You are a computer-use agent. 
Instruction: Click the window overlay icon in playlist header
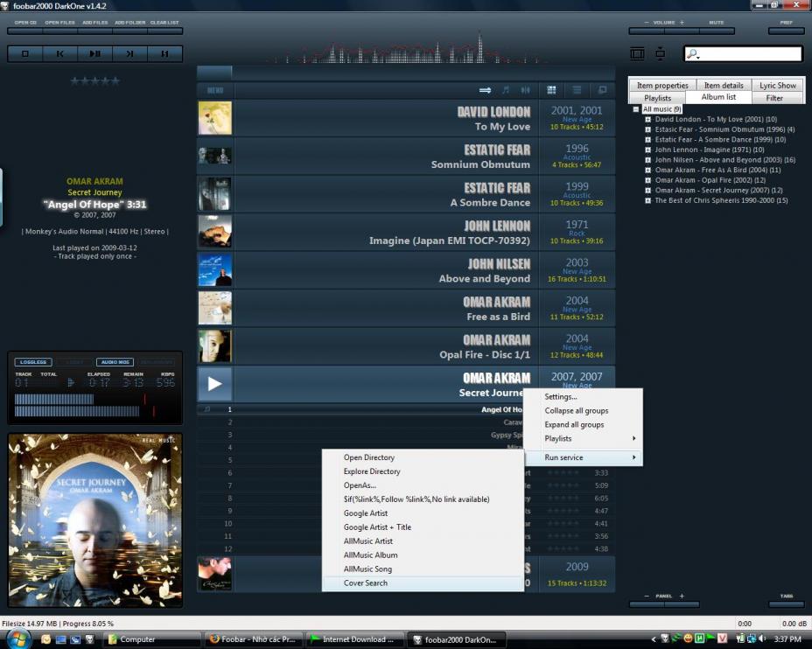click(x=602, y=90)
